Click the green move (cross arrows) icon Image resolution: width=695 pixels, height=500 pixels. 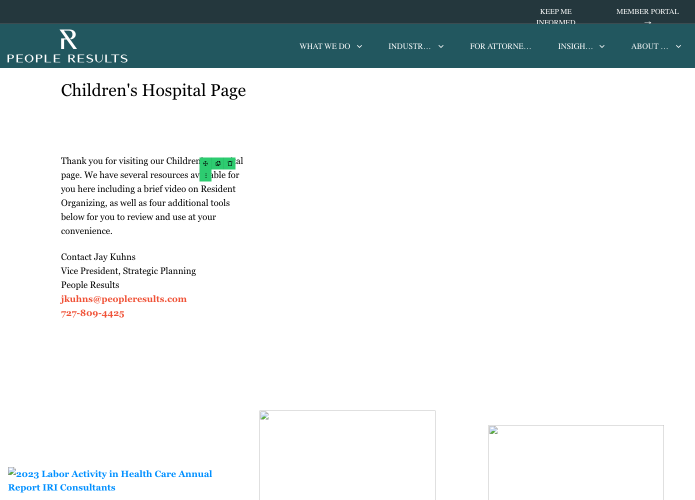[206, 163]
